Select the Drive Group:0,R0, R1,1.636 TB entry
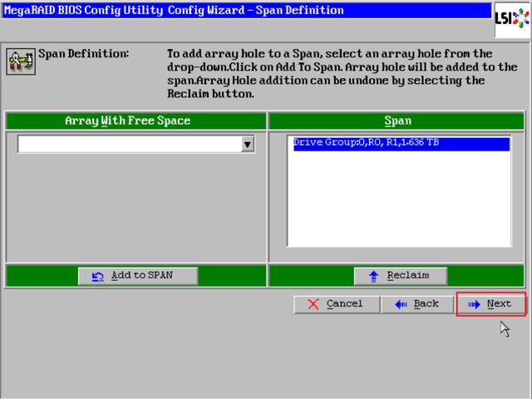The width and height of the screenshot is (532, 399). (401, 143)
